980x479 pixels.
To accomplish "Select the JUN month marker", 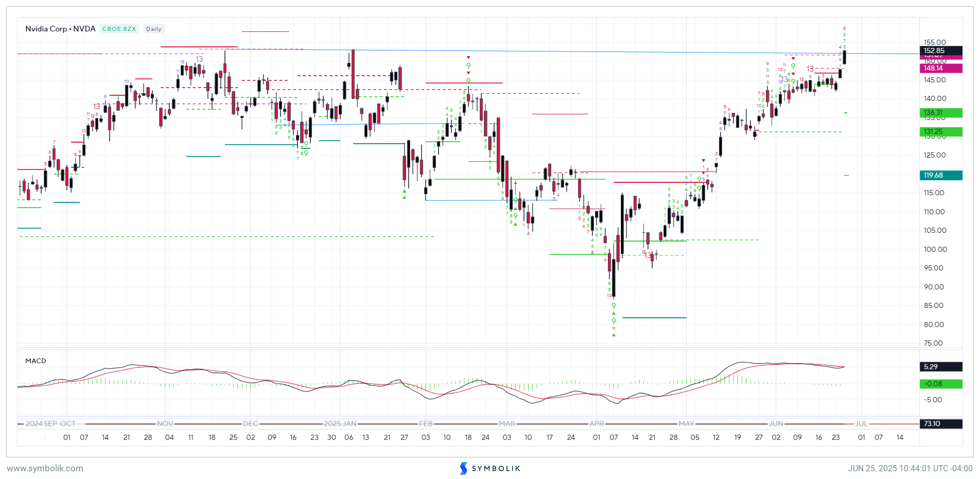I will point(776,423).
